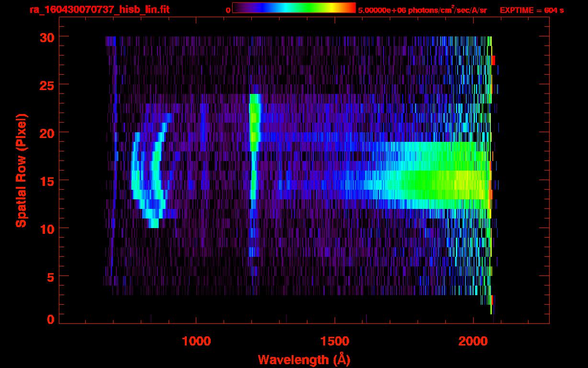Click the 5.00000e+06 photons units label
Screen dimensions: 588x368
(x=422, y=10)
